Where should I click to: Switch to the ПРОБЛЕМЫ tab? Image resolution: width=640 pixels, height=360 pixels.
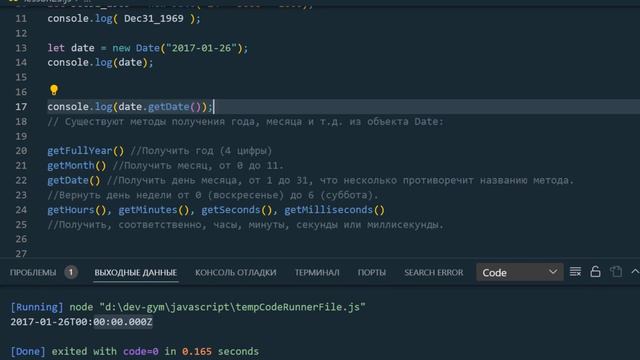tap(33, 273)
